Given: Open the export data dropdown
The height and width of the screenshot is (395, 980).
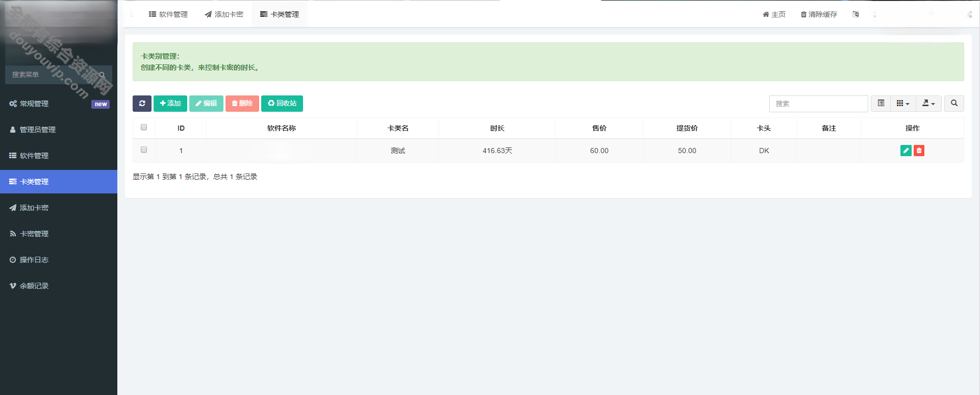Looking at the screenshot, I should coord(928,104).
